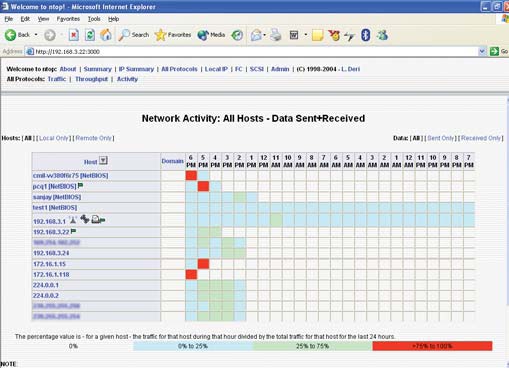
Task: Open Favorites star icon in toolbar
Action: tap(161, 35)
